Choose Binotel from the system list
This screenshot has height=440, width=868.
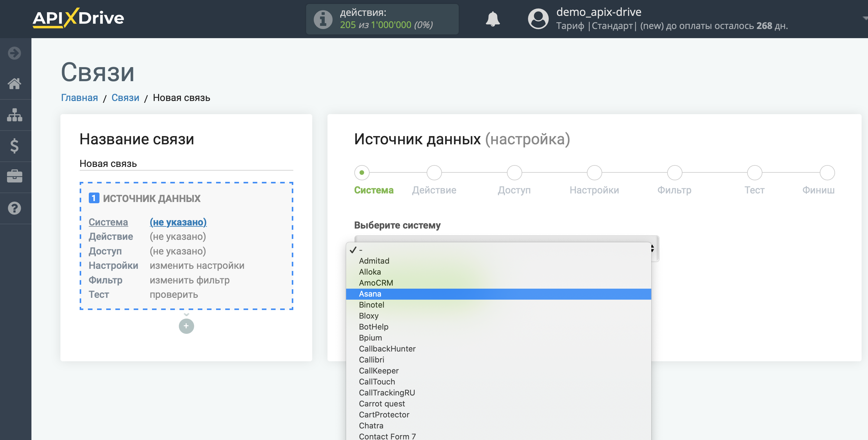(498, 305)
